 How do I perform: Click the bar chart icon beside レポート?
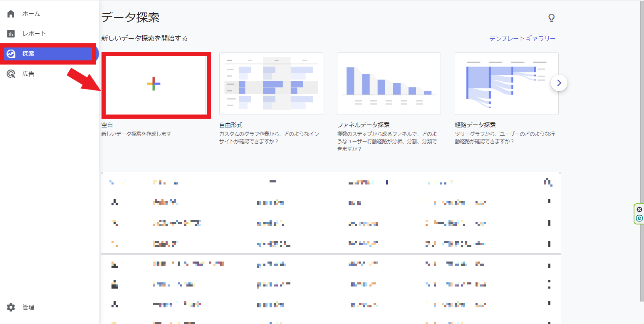tap(11, 34)
